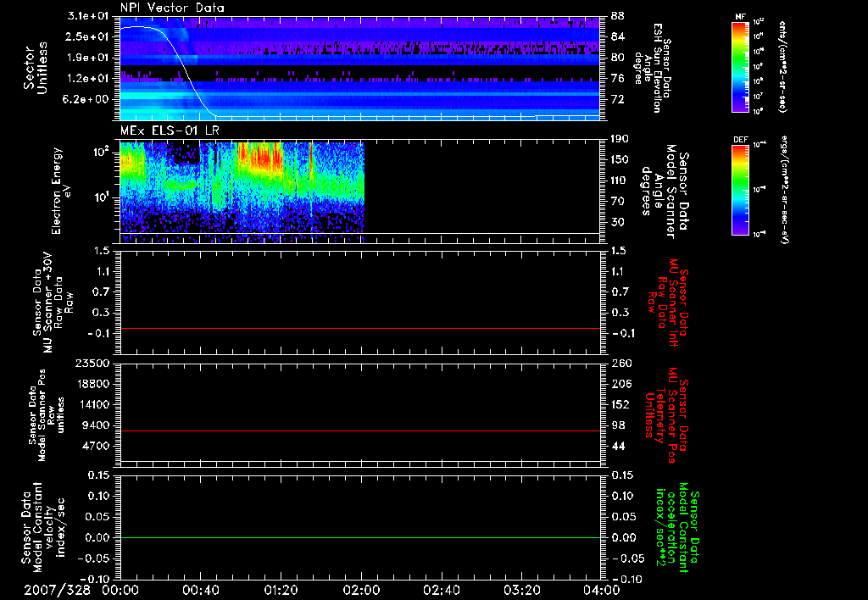The image size is (868, 600).
Task: Select the "NPI Vector Data" panel title
Action: click(x=172, y=8)
